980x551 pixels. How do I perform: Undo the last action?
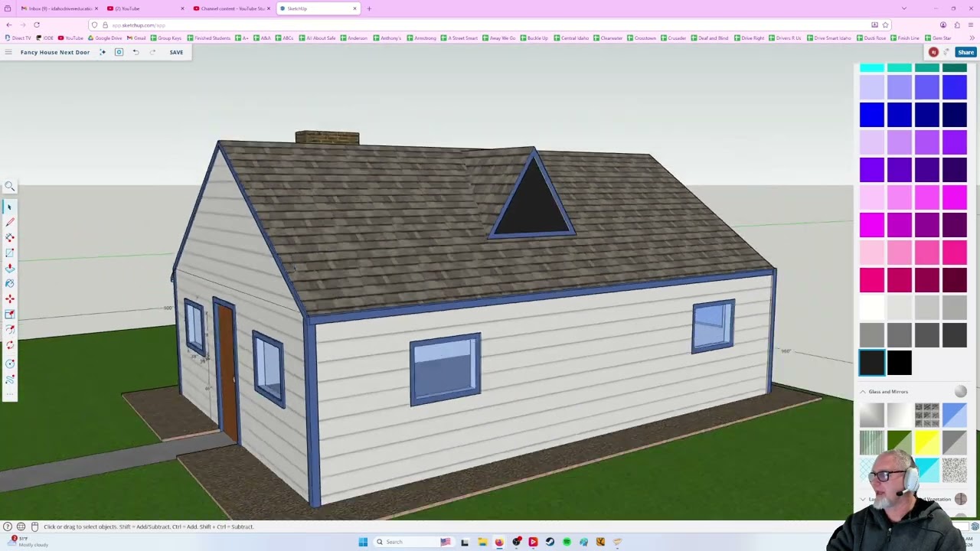point(136,52)
